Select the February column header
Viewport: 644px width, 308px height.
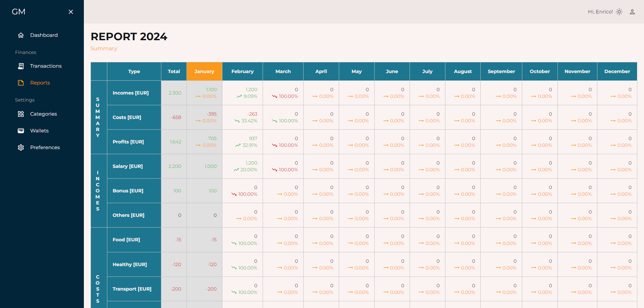click(242, 71)
